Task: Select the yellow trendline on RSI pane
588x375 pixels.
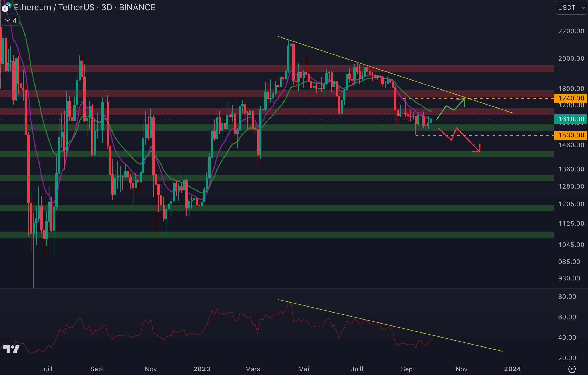Action: point(458,341)
